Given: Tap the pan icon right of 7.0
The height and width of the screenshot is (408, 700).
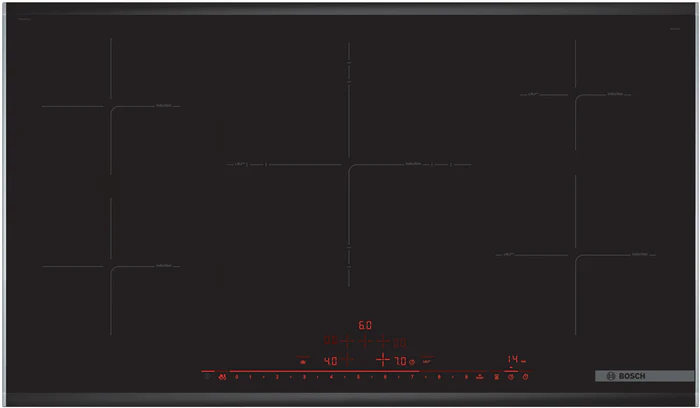Looking at the screenshot, I should coord(427,361).
